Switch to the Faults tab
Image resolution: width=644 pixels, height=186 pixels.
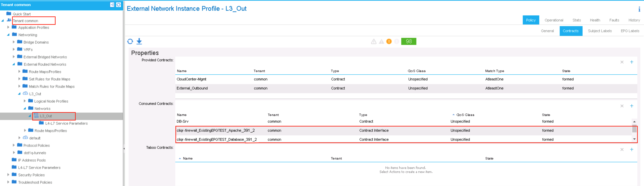614,20
